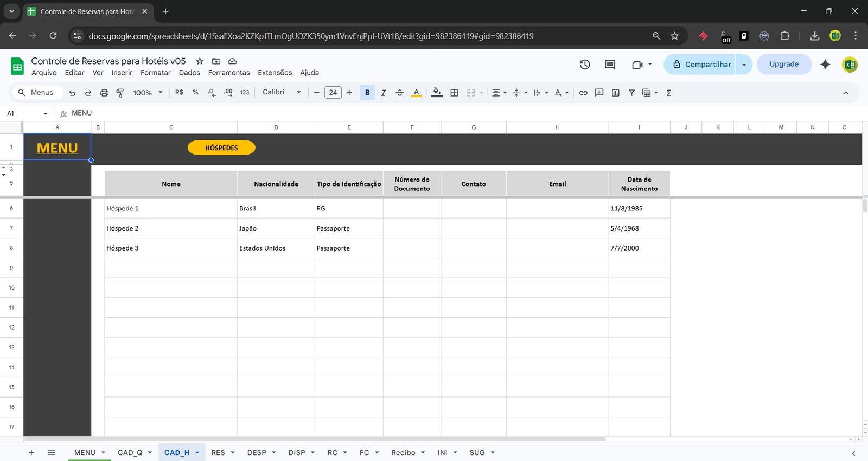Create a filter with funnel icon
Image resolution: width=868 pixels, height=461 pixels.
(x=631, y=93)
